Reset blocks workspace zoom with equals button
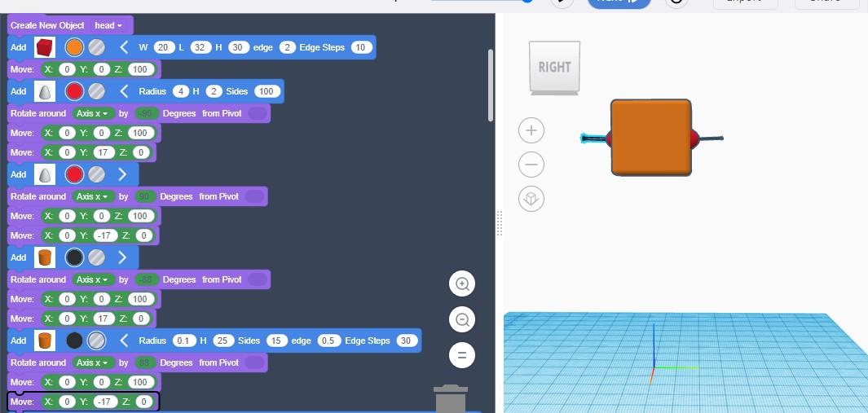Viewport: 868px width, 413px height. (x=462, y=355)
